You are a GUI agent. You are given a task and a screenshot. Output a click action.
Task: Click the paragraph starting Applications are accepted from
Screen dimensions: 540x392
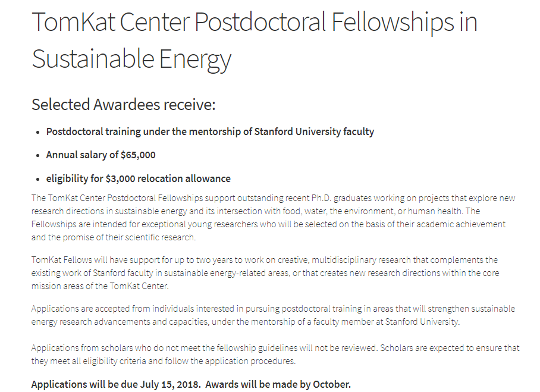(x=273, y=315)
